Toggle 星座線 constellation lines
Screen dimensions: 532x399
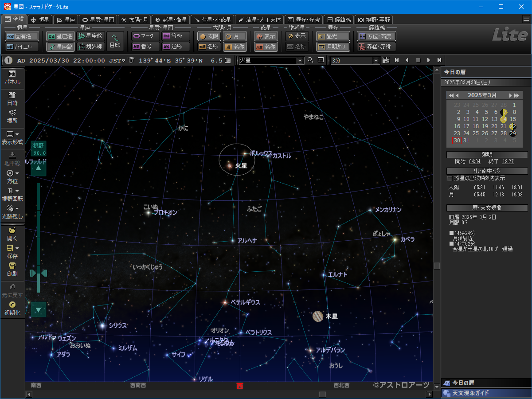pyautogui.click(x=60, y=47)
